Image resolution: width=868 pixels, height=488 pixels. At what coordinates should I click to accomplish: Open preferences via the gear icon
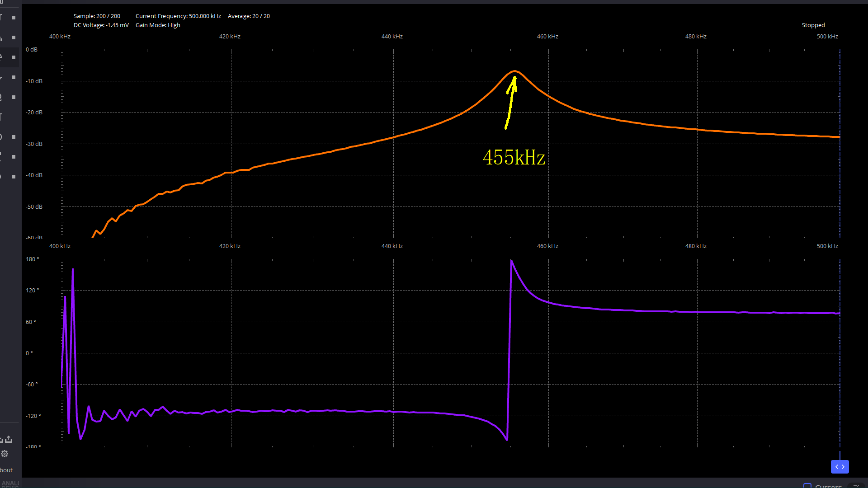click(x=5, y=454)
